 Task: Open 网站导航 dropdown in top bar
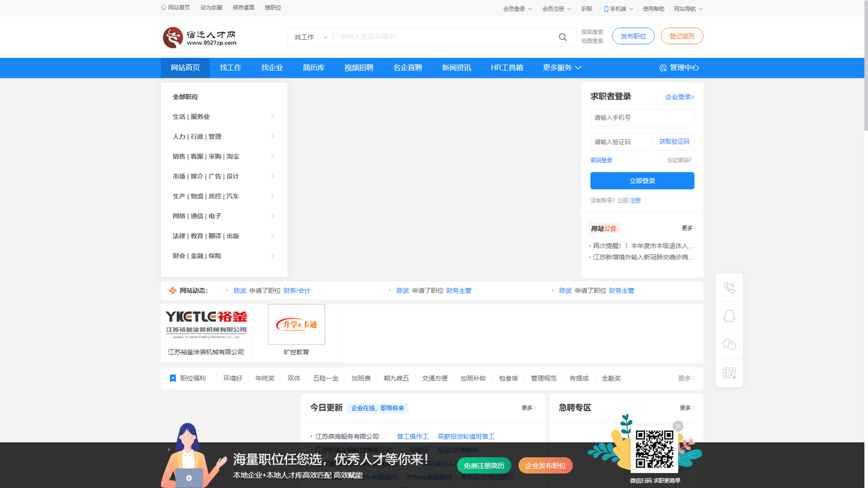click(688, 8)
